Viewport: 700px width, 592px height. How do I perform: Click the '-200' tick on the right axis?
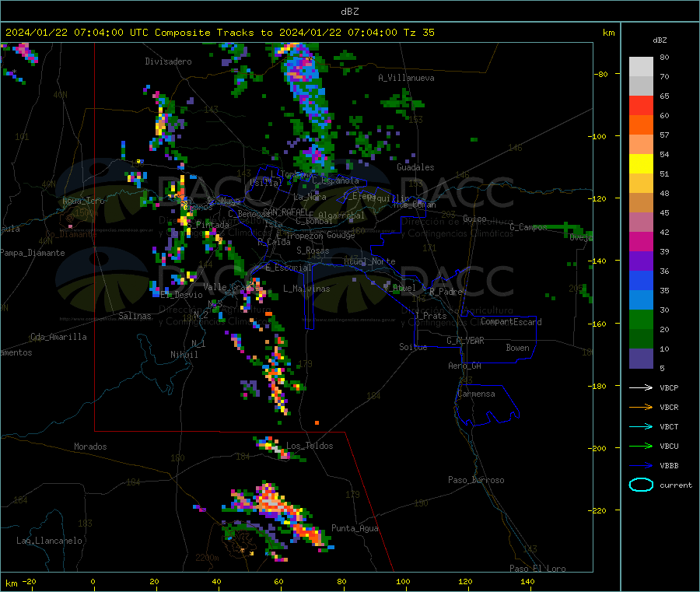click(597, 448)
